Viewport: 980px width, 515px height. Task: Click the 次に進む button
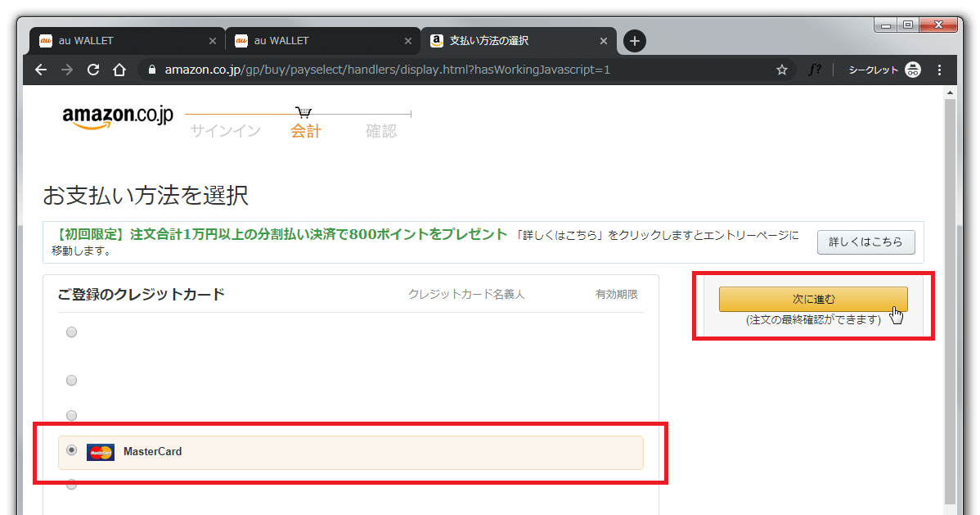tap(813, 299)
